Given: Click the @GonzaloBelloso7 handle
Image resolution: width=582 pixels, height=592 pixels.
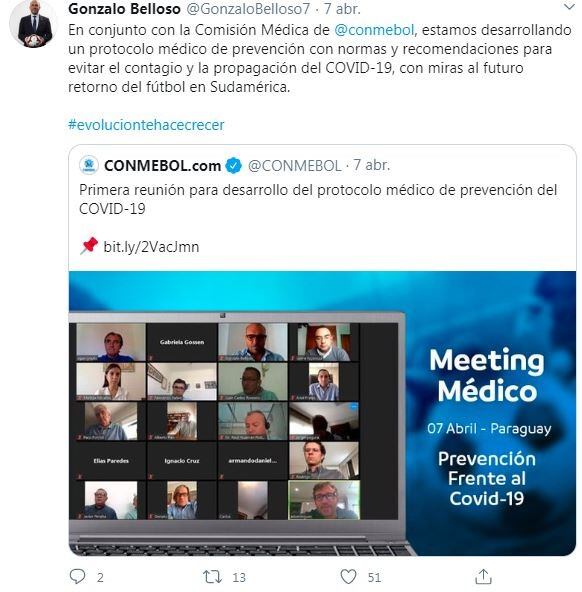Looking at the screenshot, I should (x=248, y=9).
